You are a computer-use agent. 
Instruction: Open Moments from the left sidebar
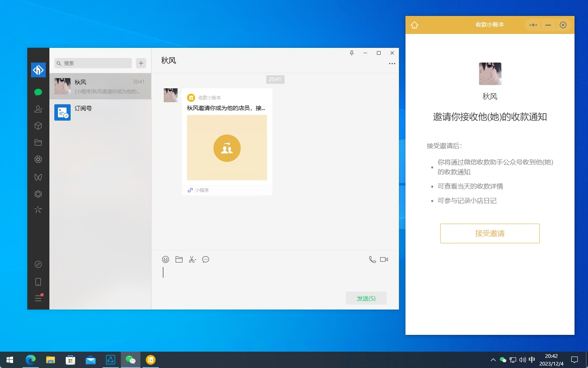pos(38,159)
